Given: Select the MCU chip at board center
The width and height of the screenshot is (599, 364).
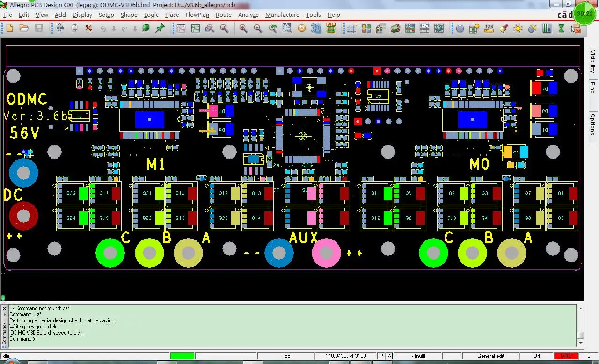Looking at the screenshot, I should pyautogui.click(x=303, y=136).
